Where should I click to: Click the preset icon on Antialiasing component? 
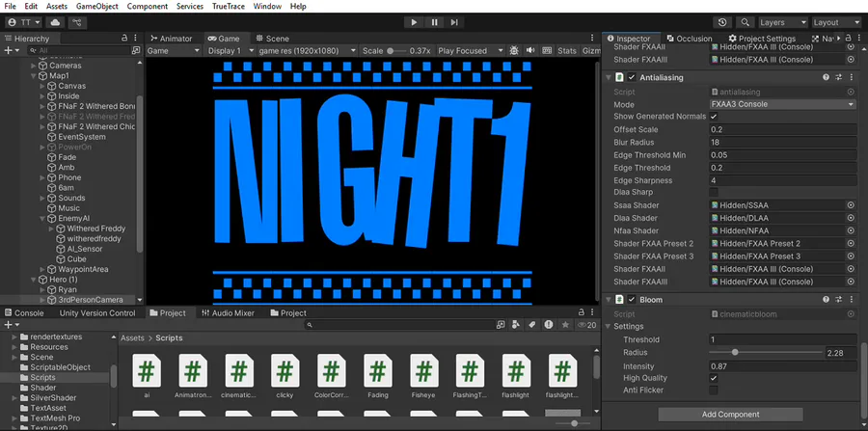[x=838, y=77]
